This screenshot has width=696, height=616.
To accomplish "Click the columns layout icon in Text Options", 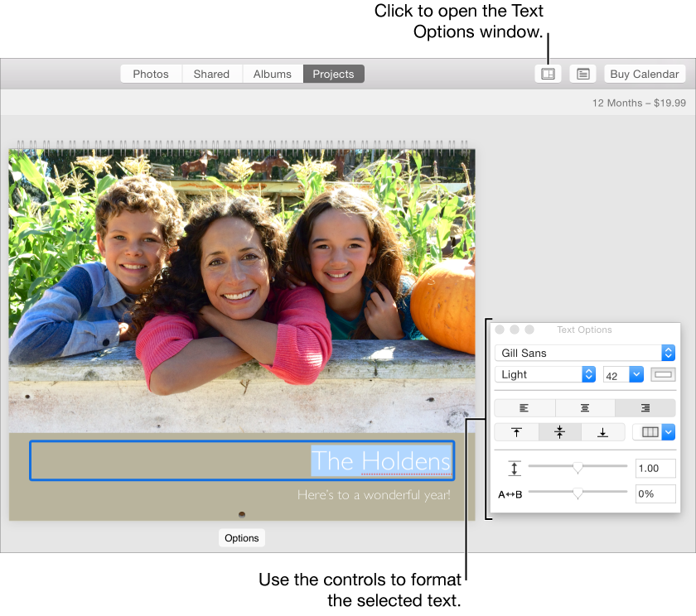I will tap(650, 431).
